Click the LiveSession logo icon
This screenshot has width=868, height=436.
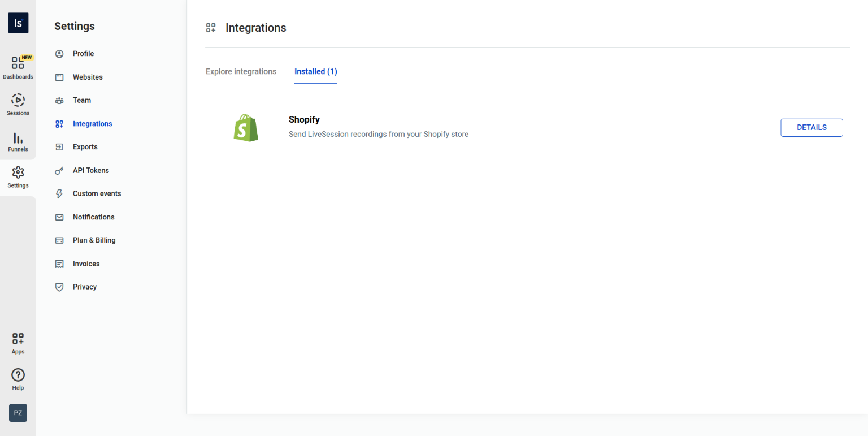(18, 23)
